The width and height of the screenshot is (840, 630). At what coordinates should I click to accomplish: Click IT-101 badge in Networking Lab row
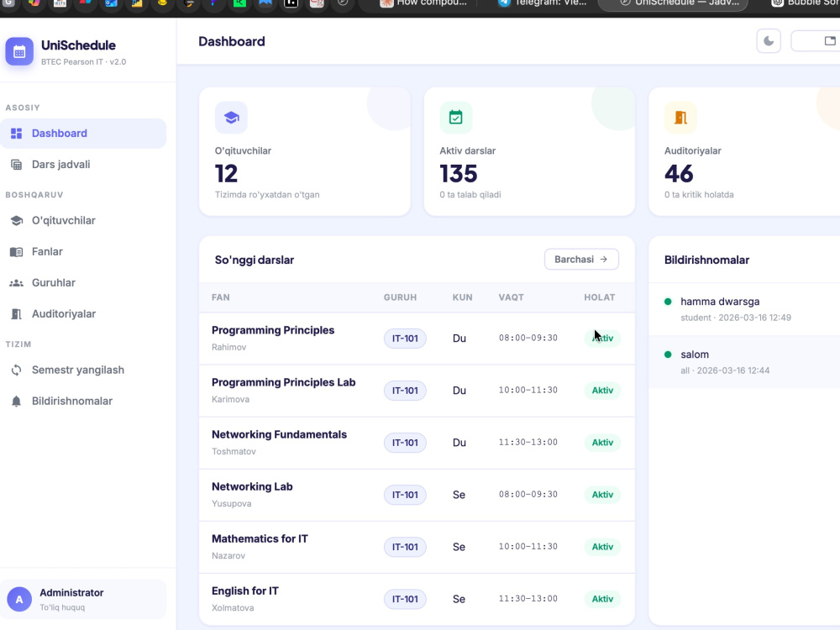coord(405,495)
